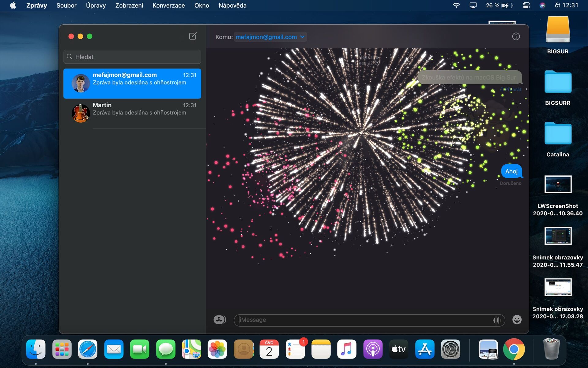The image size is (588, 368).
Task: Click the Přehrát replay effect link
Action: click(x=511, y=89)
